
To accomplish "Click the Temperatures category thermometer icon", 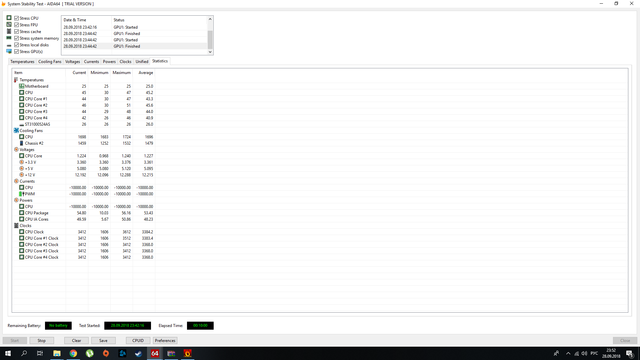I will [16, 80].
